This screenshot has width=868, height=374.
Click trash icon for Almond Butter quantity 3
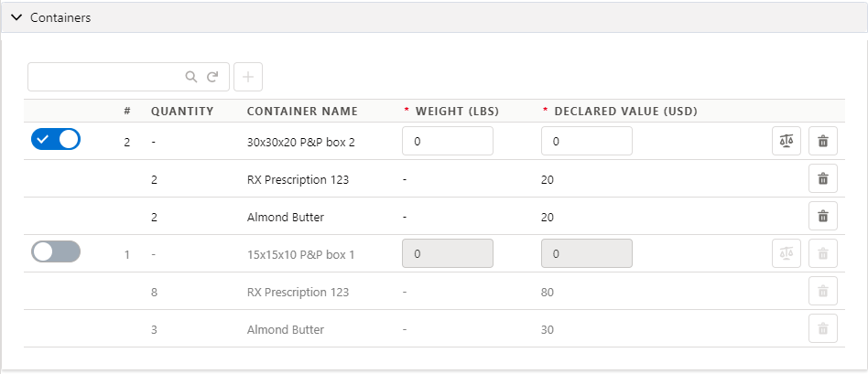click(x=823, y=329)
